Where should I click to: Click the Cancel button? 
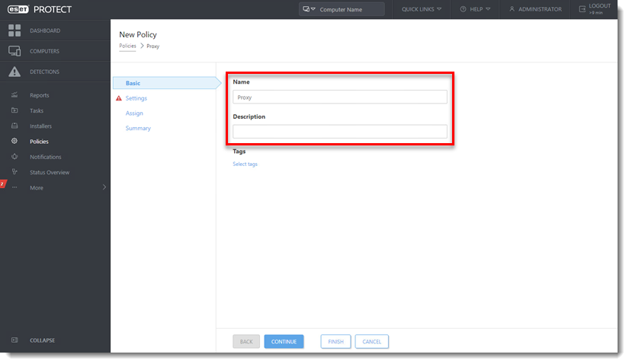click(x=371, y=342)
